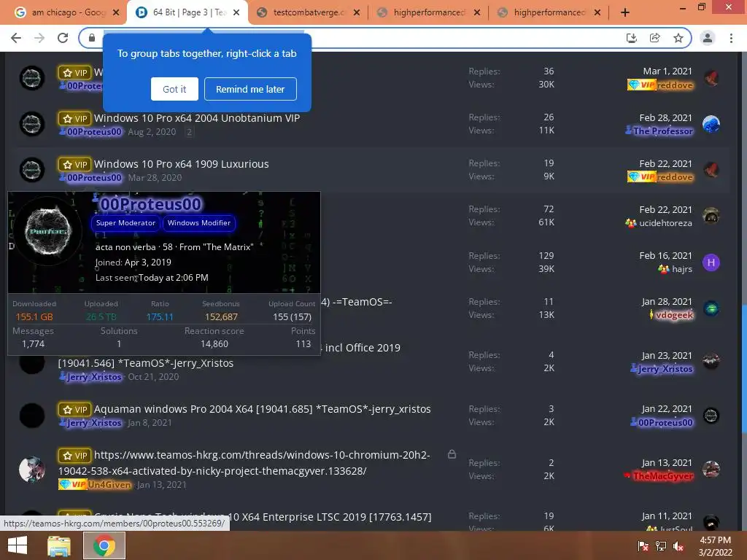Open page 2 of the Unobtanium thread
This screenshot has width=747, height=560.
tap(189, 132)
